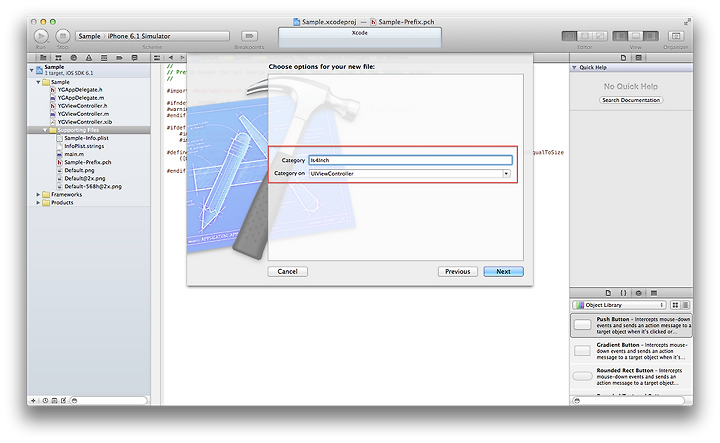This screenshot has width=720, height=443.
Task: Expand the Frameworks folder
Action: [x=39, y=195]
